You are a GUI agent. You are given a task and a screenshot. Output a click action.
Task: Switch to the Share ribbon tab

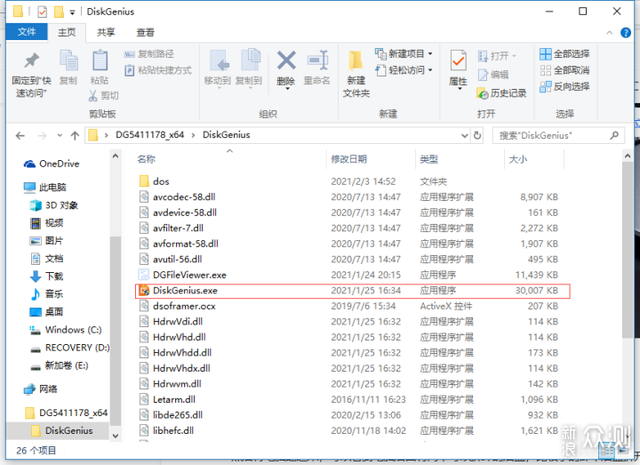(106, 32)
